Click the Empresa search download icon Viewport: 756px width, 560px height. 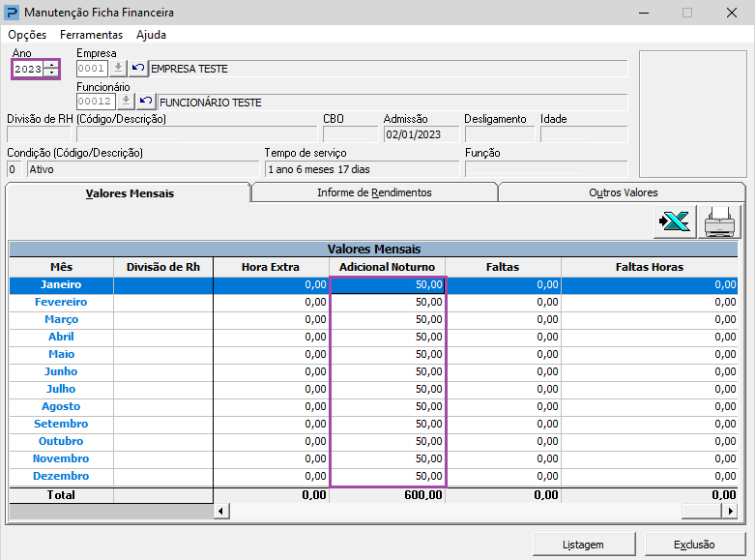coord(118,69)
